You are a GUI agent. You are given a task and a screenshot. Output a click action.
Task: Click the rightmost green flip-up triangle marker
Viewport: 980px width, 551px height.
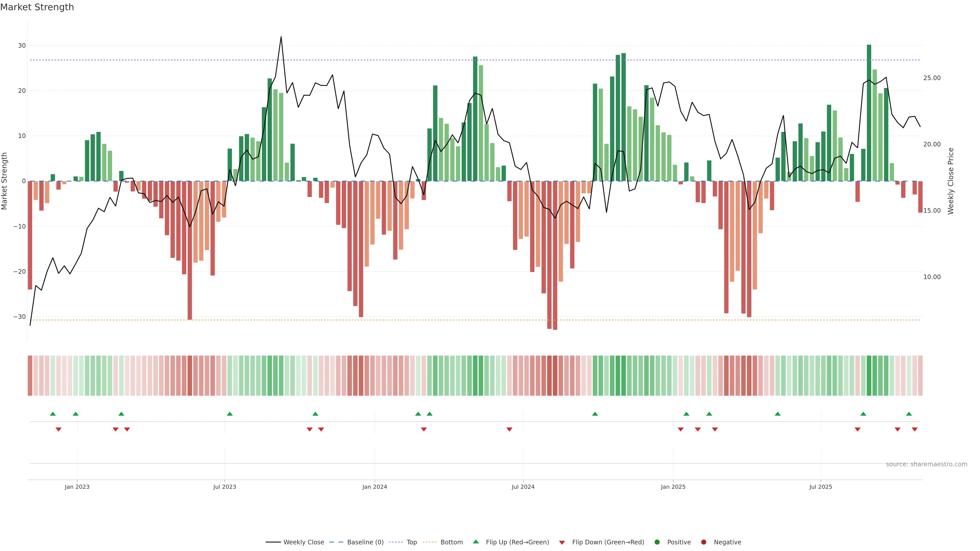point(909,414)
